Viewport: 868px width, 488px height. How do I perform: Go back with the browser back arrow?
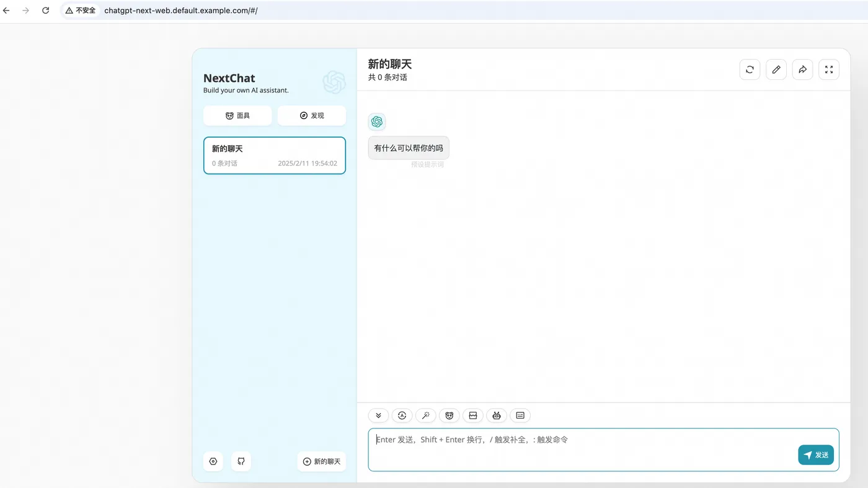pos(7,11)
